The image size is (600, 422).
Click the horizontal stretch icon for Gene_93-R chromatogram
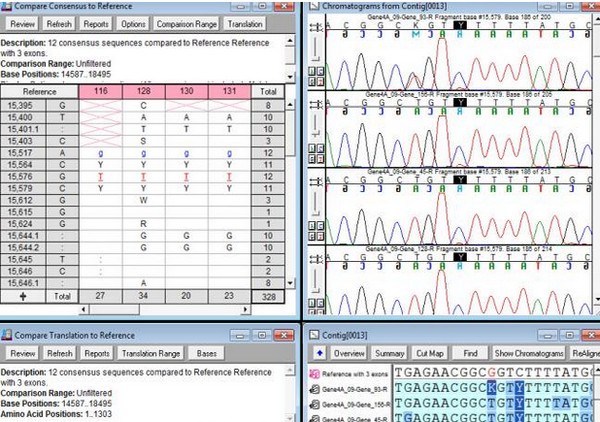[316, 27]
